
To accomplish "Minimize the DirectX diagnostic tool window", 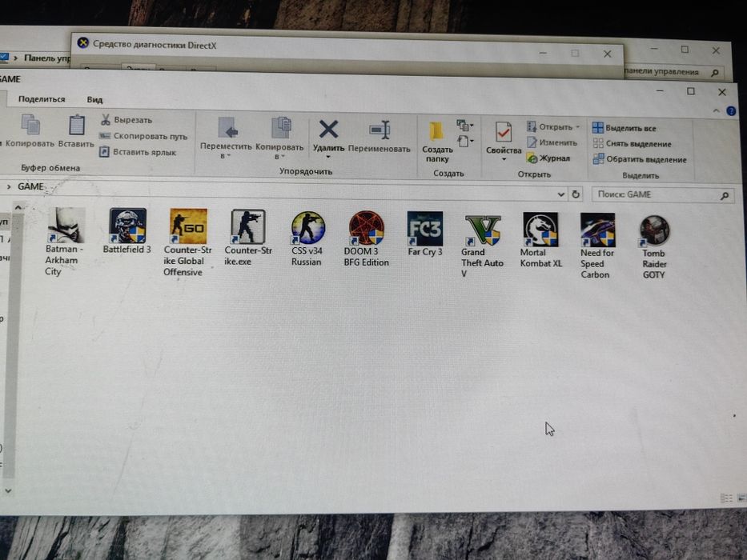I will click(x=543, y=53).
